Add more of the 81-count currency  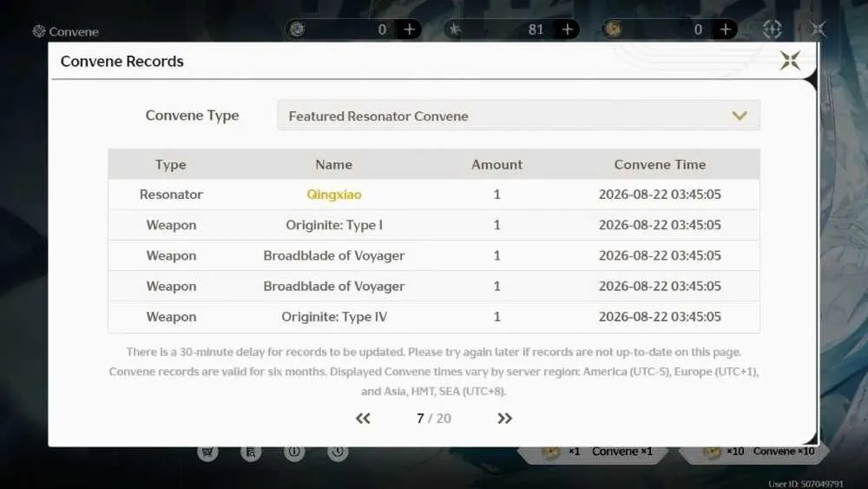[568, 30]
